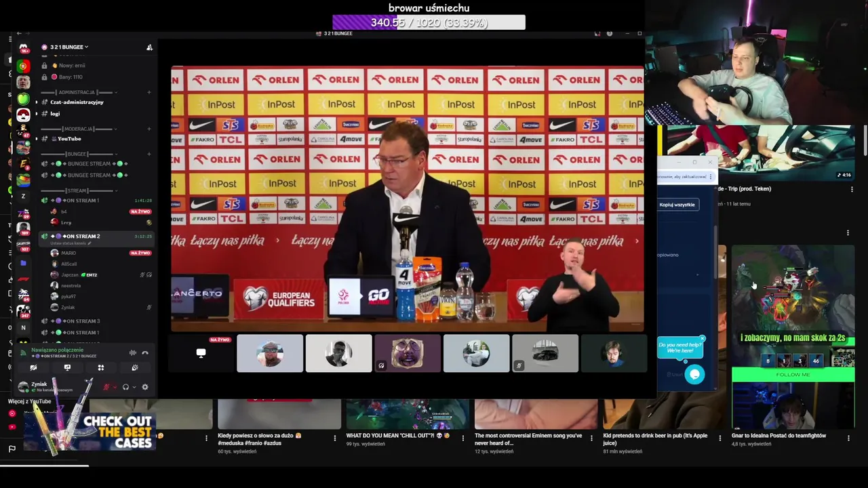Open options for Gnar Idealna Postać video

point(848,438)
